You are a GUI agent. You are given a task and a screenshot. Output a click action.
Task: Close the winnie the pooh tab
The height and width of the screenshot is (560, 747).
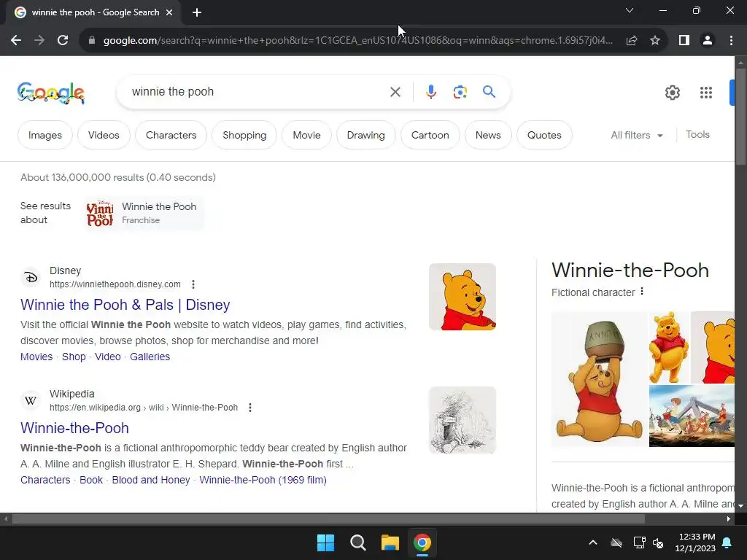pos(169,12)
